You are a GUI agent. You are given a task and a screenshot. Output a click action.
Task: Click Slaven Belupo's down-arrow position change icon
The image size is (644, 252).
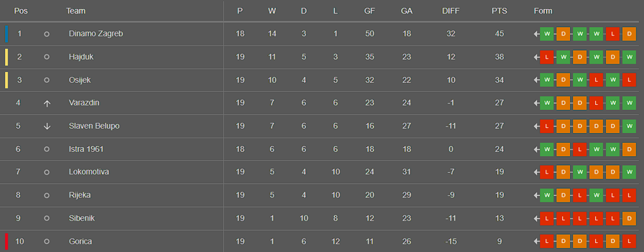coord(47,126)
